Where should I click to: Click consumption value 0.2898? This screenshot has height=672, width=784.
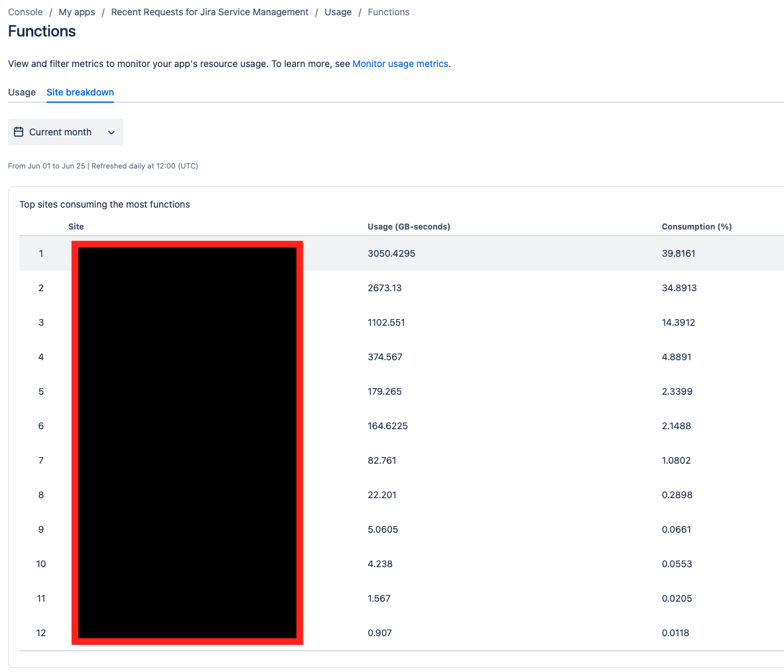pos(677,495)
